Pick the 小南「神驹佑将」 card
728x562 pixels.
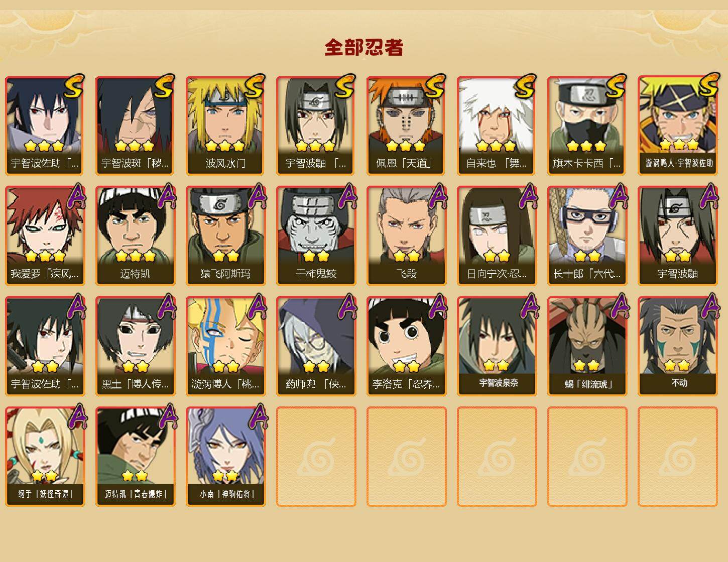click(x=225, y=457)
